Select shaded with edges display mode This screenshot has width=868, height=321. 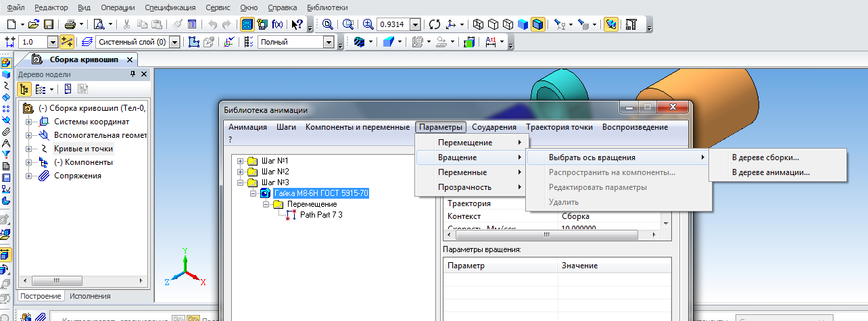538,24
